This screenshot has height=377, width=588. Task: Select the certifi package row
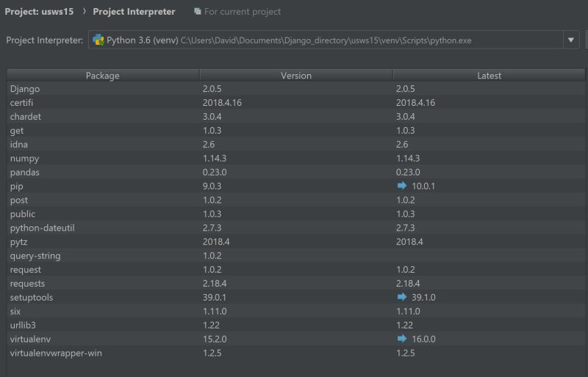click(296, 103)
